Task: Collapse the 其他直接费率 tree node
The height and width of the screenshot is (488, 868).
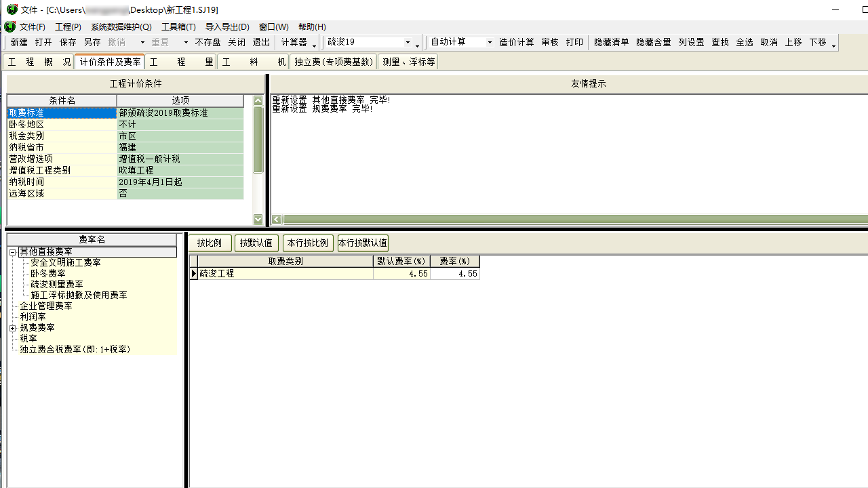Action: [12, 252]
